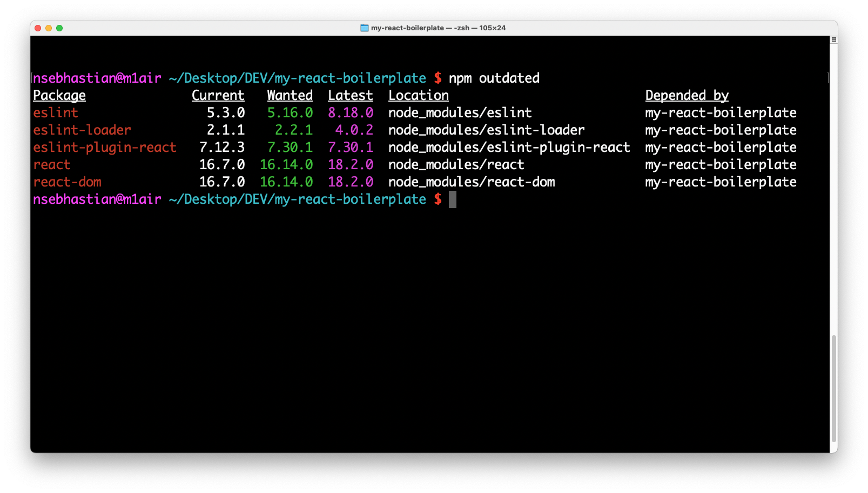Click the split pane icon above the scrollbar
The height and width of the screenshot is (493, 868).
(x=834, y=39)
